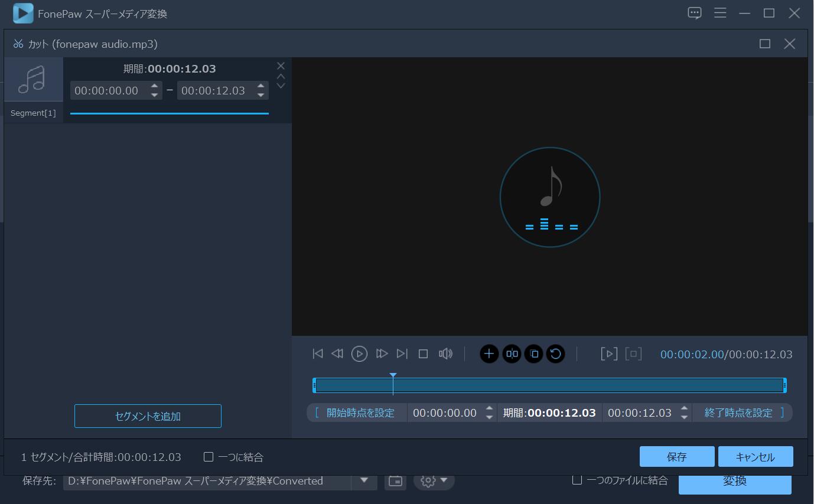This screenshot has height=504, width=814.
Task: Stop playback with the square stop icon
Action: [x=423, y=354]
